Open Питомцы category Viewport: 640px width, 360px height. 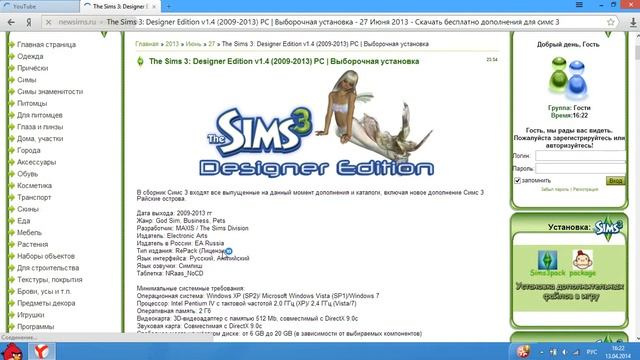click(x=32, y=104)
